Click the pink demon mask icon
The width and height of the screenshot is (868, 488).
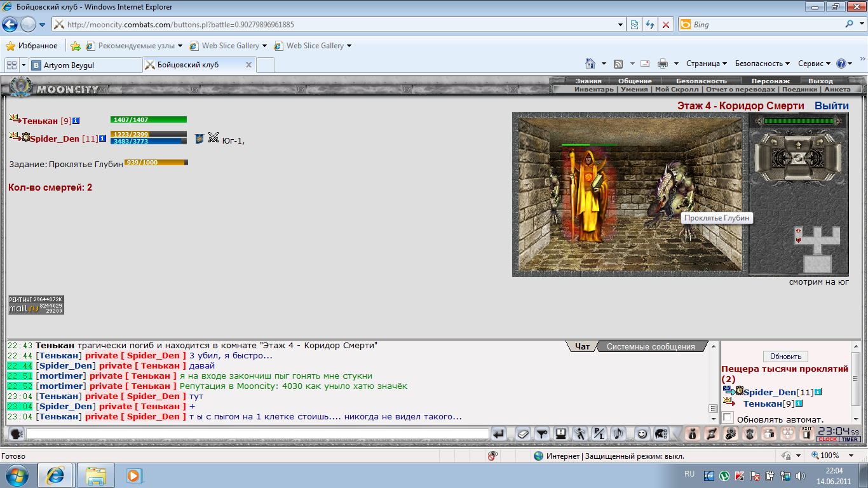(x=750, y=434)
